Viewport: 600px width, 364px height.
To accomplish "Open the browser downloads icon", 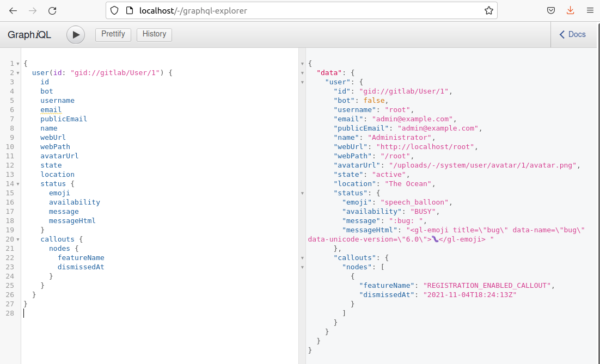I will 570,10.
